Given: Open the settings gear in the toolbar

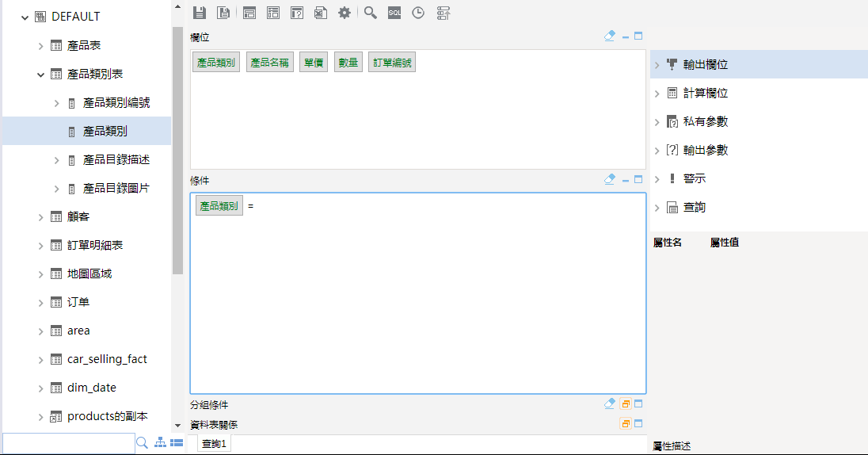Looking at the screenshot, I should [x=345, y=12].
